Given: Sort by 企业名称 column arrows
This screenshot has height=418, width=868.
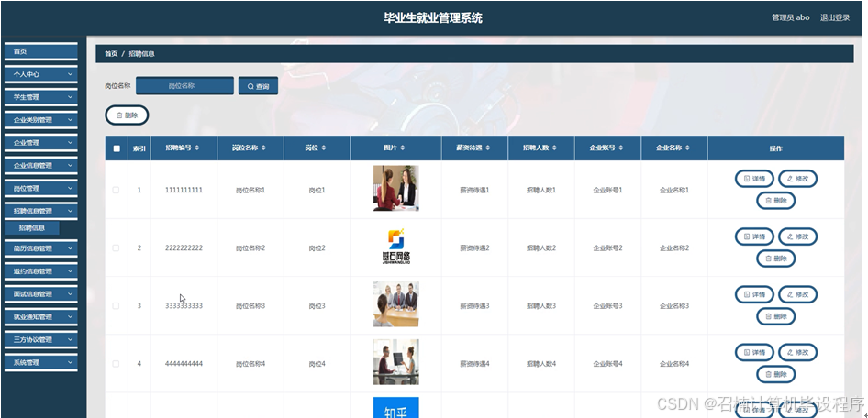Looking at the screenshot, I should coord(687,148).
